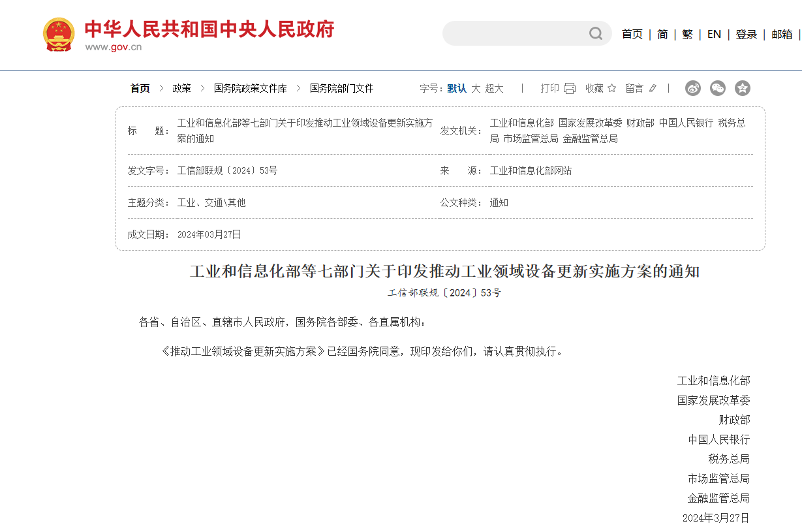The height and width of the screenshot is (532, 802).
Task: Click the magnifying glass search icon
Action: 594,33
